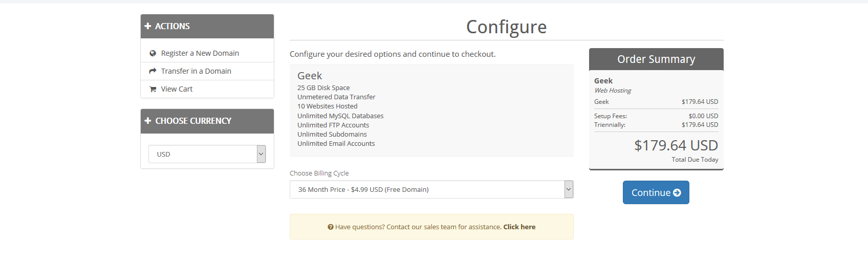This screenshot has height=263, width=868.
Task: Click the plus icon in Choose Currency header
Action: [x=148, y=121]
